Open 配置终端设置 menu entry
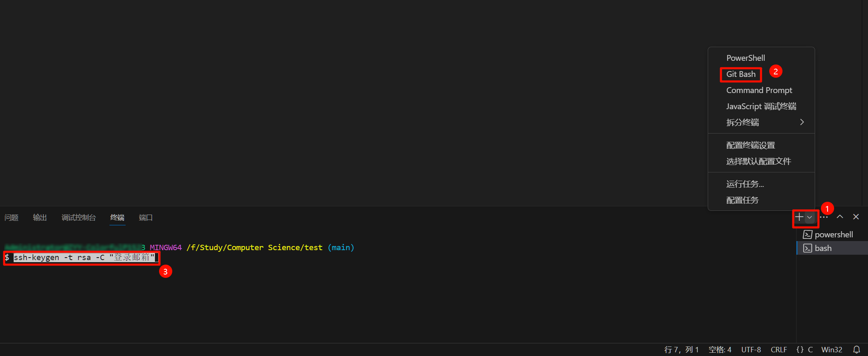This screenshot has width=868, height=356. [761, 145]
